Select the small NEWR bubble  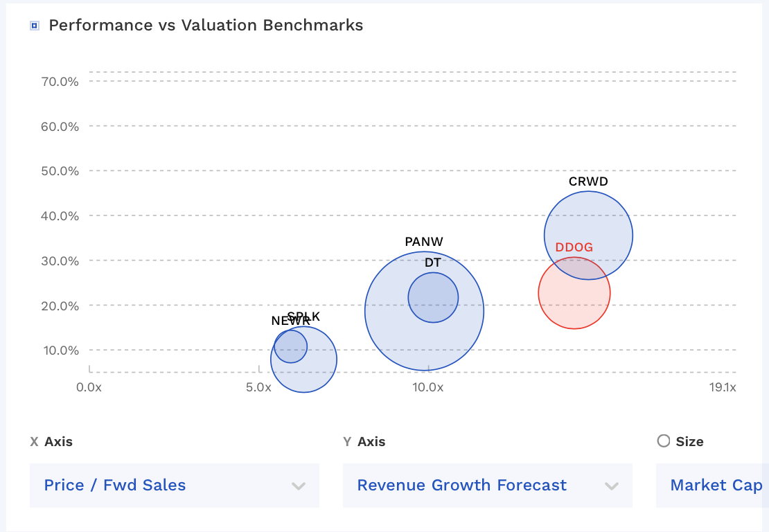click(292, 346)
